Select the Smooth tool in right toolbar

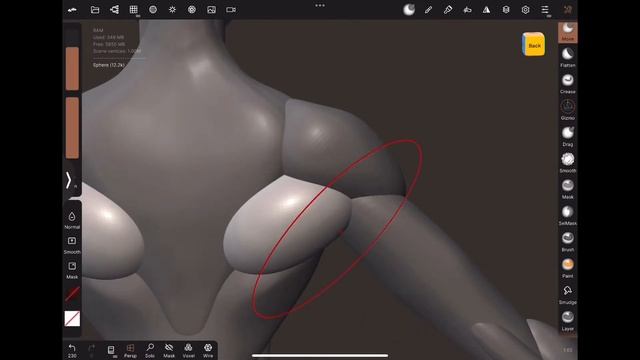[568, 163]
